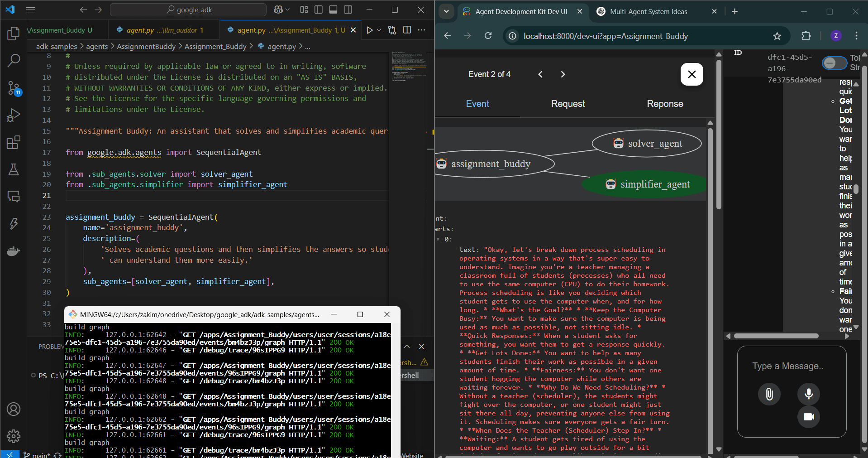The width and height of the screenshot is (868, 458).
Task: Maximize the VS Code panel with the up chevron
Action: [407, 347]
